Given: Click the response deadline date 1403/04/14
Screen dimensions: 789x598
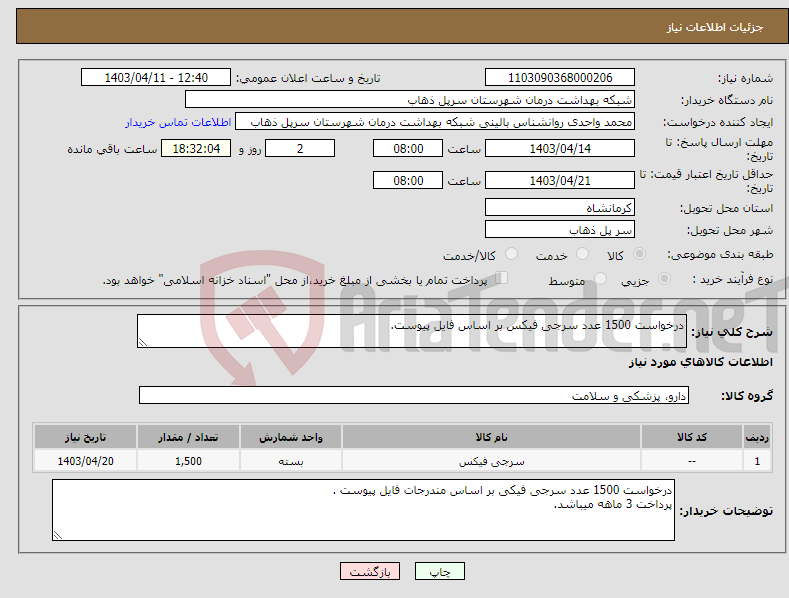Looking at the screenshot, I should [x=560, y=148].
